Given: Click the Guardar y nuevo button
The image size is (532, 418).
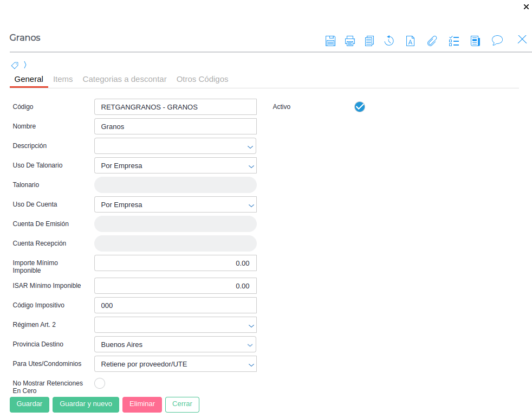Looking at the screenshot, I should tap(86, 404).
